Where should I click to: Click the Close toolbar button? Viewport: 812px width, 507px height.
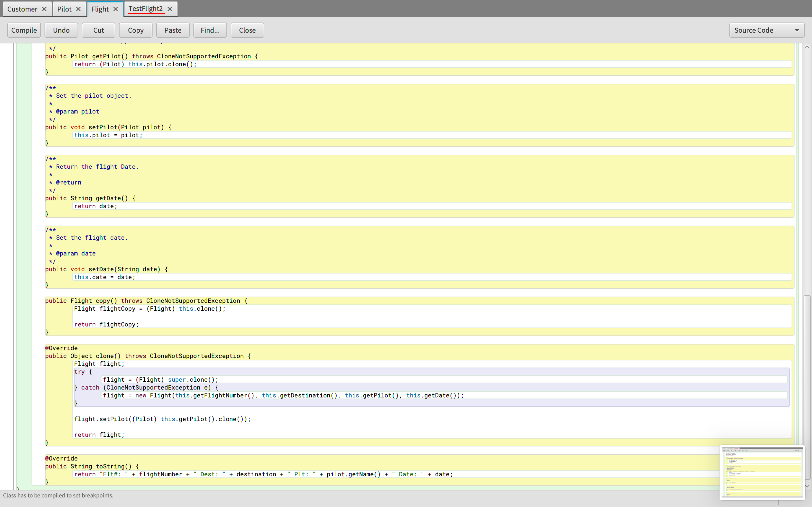(247, 30)
